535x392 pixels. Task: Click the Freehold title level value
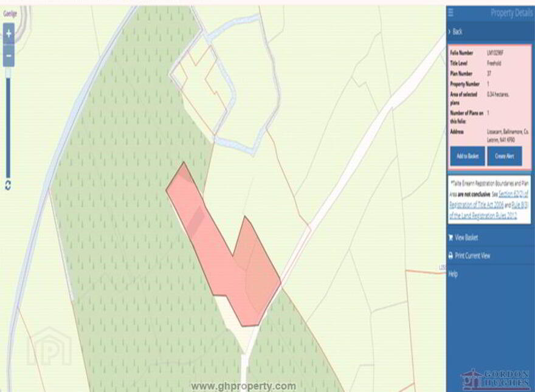pyautogui.click(x=494, y=63)
